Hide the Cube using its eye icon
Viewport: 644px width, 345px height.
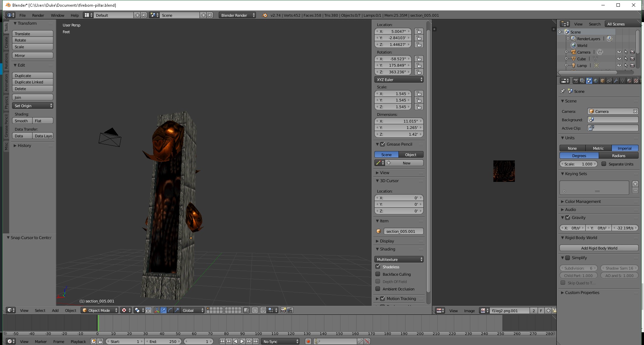[619, 59]
